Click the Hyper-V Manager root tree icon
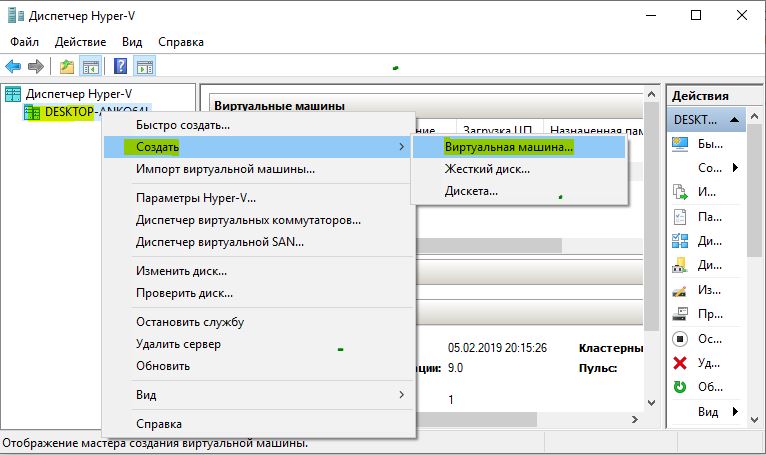Screen dimensions: 766x455 click(x=13, y=94)
